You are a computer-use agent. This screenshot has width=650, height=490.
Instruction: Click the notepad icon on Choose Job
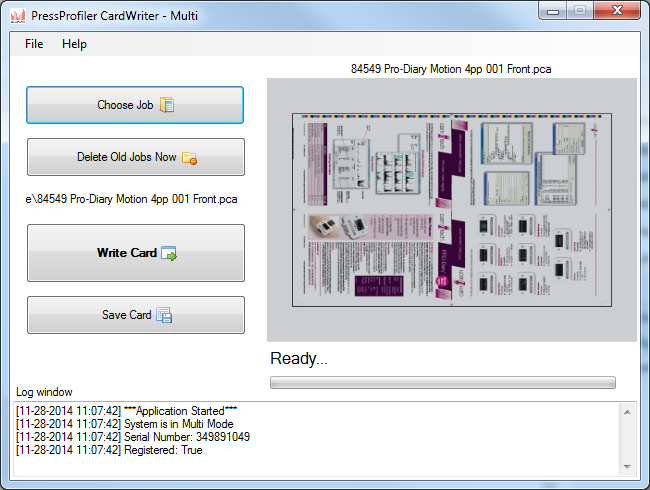coord(167,105)
